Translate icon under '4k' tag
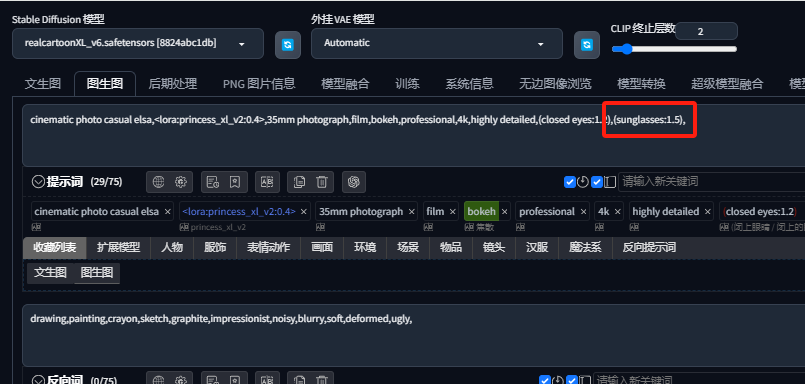The width and height of the screenshot is (805, 384). 599,227
